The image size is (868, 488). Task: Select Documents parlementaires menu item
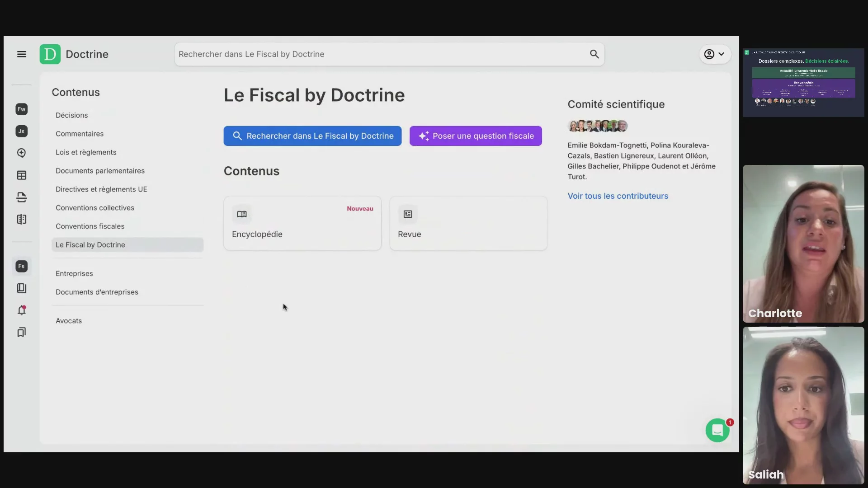100,171
